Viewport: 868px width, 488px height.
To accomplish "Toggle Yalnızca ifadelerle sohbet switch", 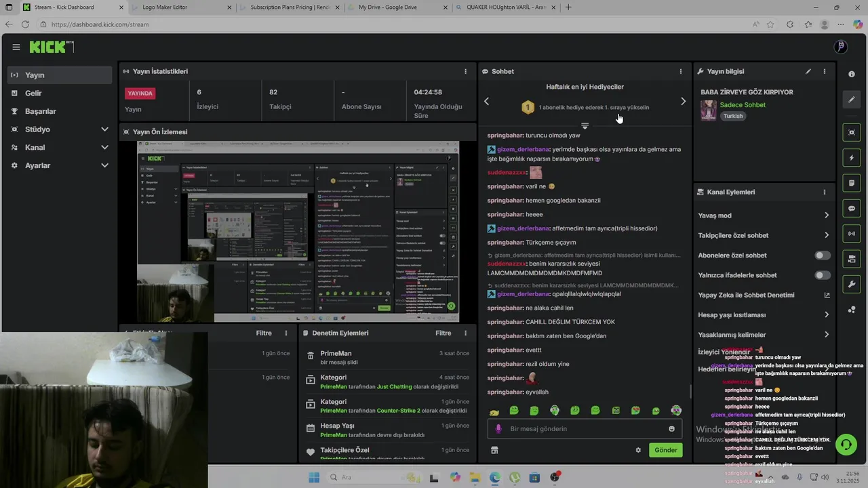I will pos(823,275).
